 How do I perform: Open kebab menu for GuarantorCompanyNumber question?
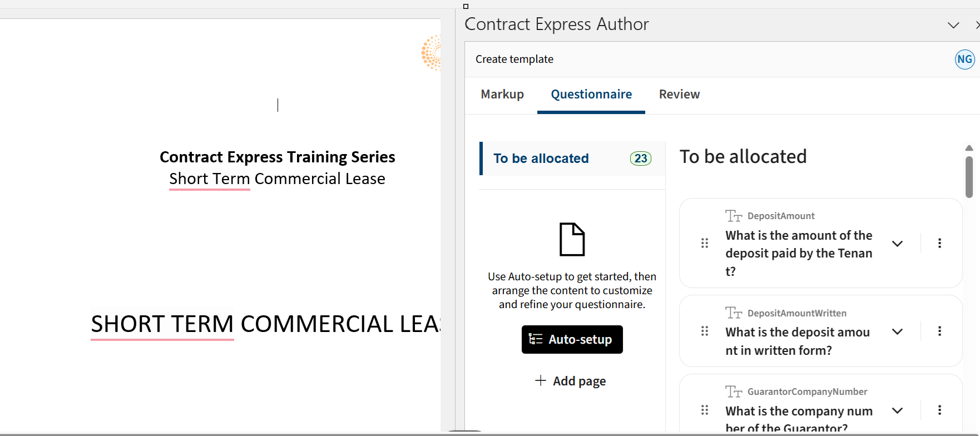(x=939, y=410)
